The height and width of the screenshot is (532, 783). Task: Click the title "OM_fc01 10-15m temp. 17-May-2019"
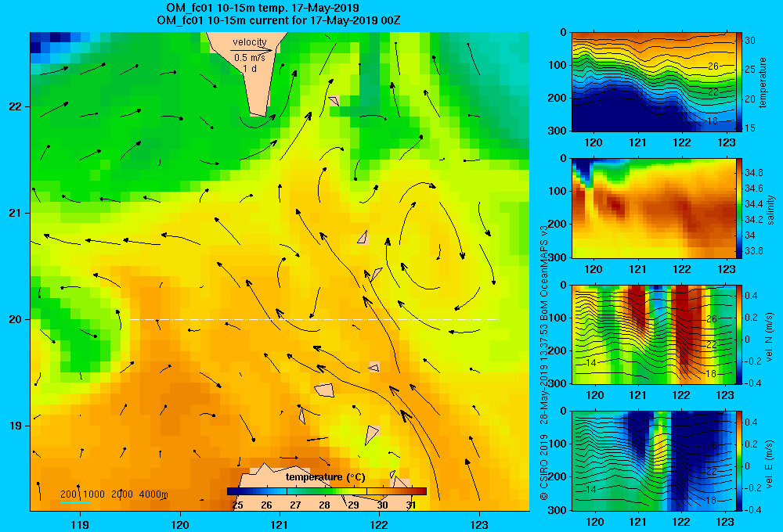pos(262,8)
